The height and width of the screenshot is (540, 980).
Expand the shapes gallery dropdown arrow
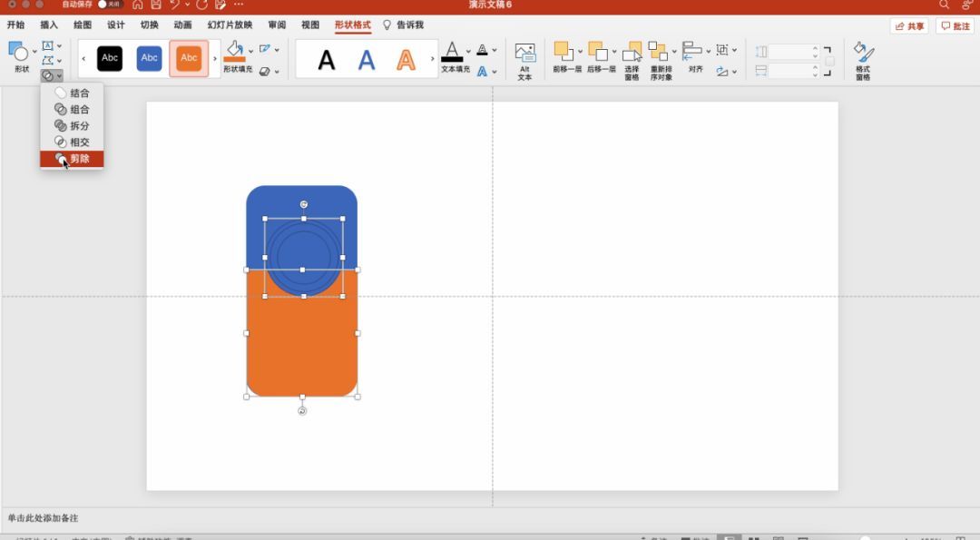click(x=34, y=52)
